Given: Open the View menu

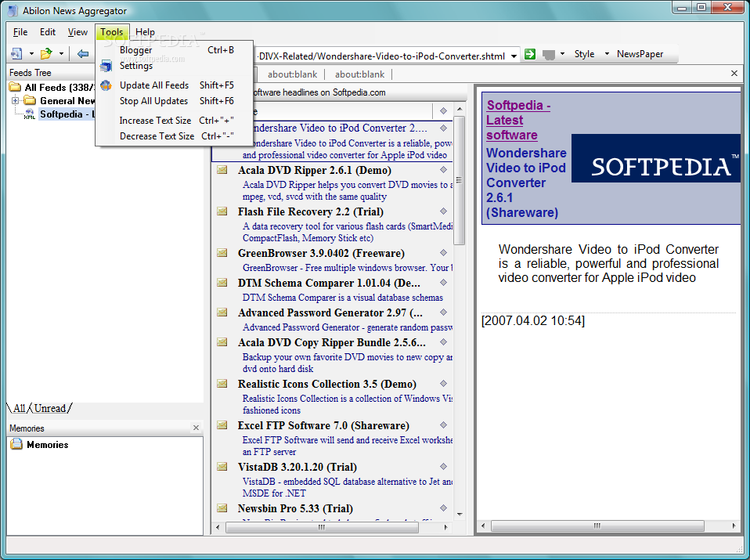Looking at the screenshot, I should [78, 32].
